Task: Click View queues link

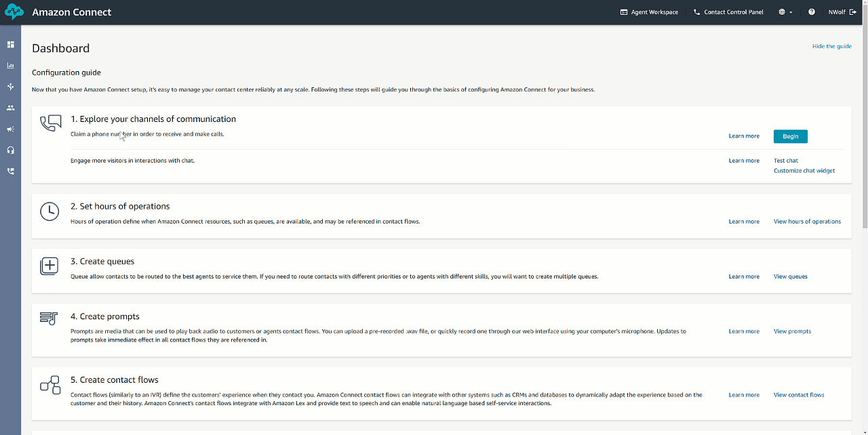Action: pos(791,276)
